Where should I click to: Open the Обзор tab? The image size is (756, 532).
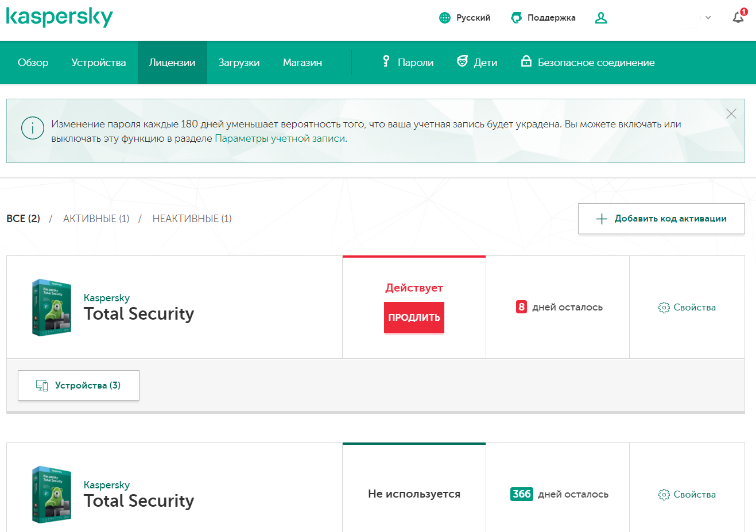point(33,63)
